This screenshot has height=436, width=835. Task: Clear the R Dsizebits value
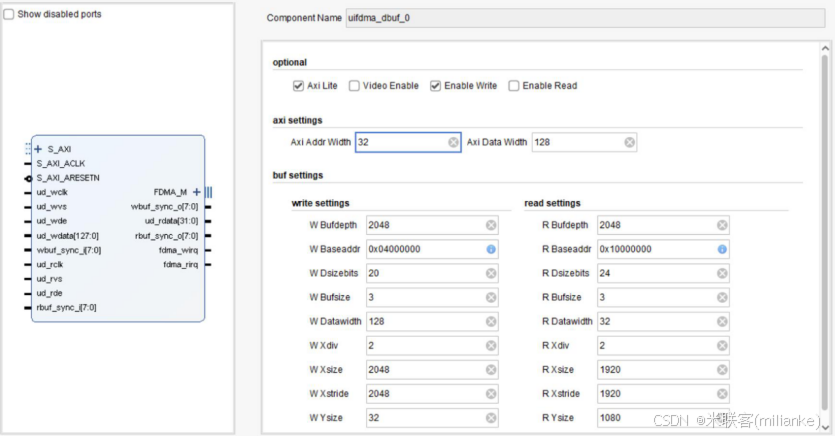722,273
